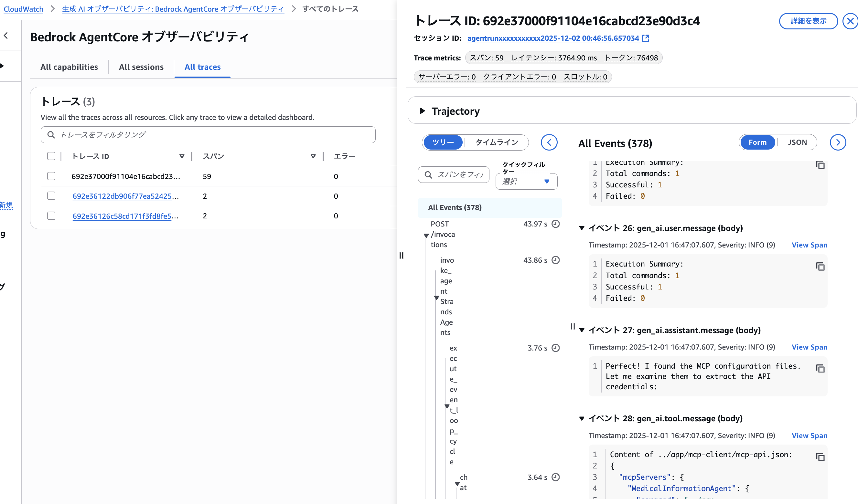The height and width of the screenshot is (504, 858).
Task: Click the clock icon beside execute_event_loop_cycle
Action: tap(555, 348)
